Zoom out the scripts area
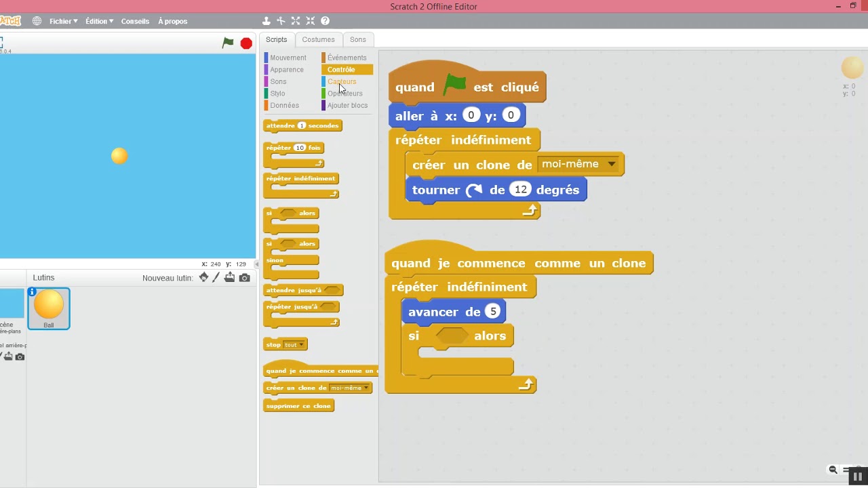Image resolution: width=868 pixels, height=488 pixels. pyautogui.click(x=833, y=470)
